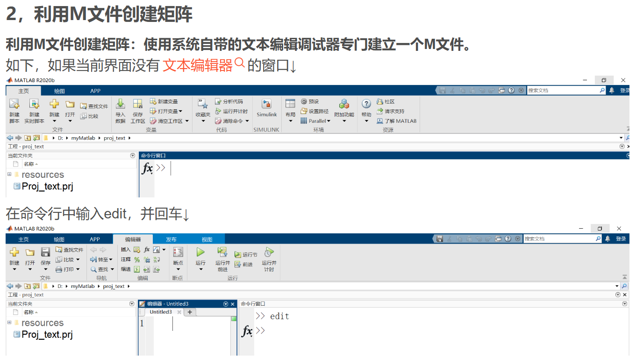Screen dimensions: 636x364
Task: Click Advance (前进) button in lower window
Action: (243, 264)
